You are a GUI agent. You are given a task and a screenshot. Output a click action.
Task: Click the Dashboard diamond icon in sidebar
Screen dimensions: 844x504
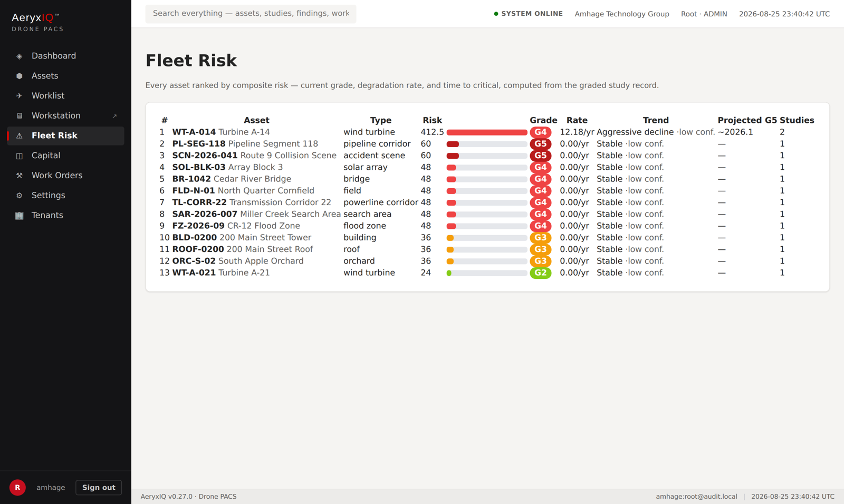tap(20, 56)
